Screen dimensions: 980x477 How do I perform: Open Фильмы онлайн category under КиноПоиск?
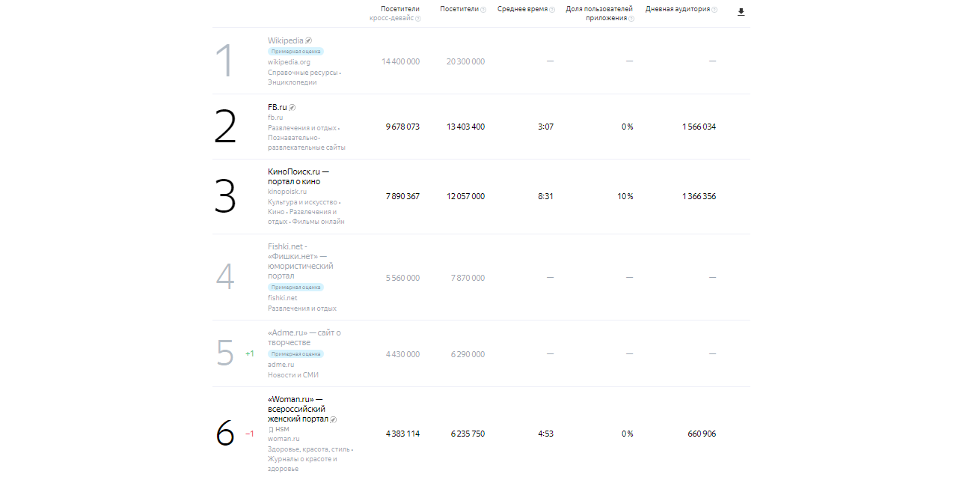(x=319, y=222)
